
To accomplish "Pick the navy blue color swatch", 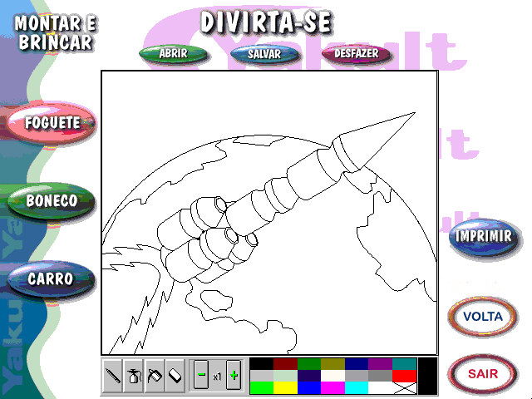I will [x=357, y=364].
